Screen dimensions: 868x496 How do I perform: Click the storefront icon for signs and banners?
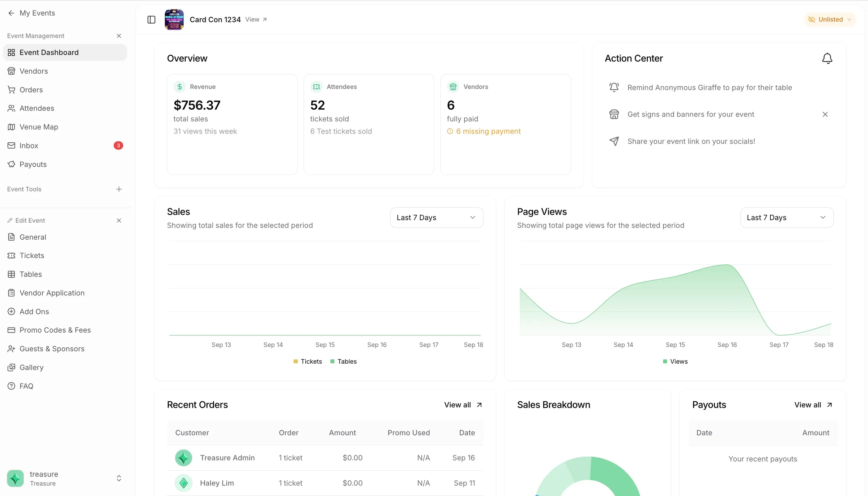[x=614, y=114]
